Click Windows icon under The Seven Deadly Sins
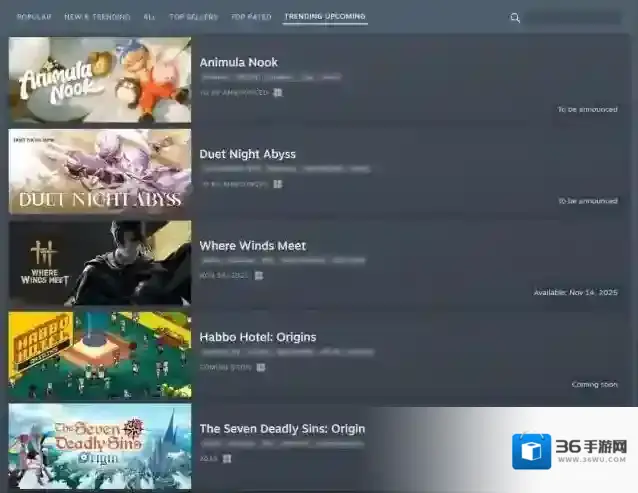The height and width of the screenshot is (493, 638). tap(227, 459)
